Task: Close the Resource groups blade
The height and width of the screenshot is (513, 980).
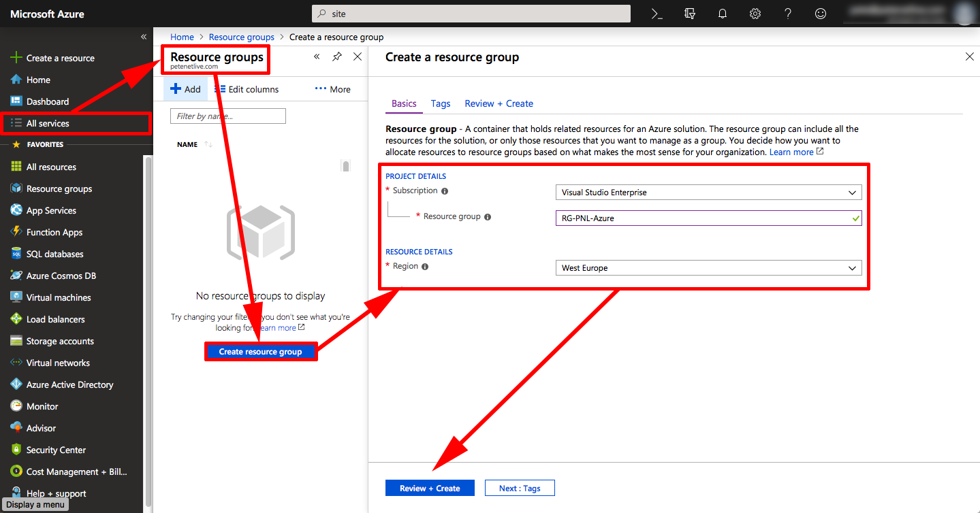Action: point(358,57)
